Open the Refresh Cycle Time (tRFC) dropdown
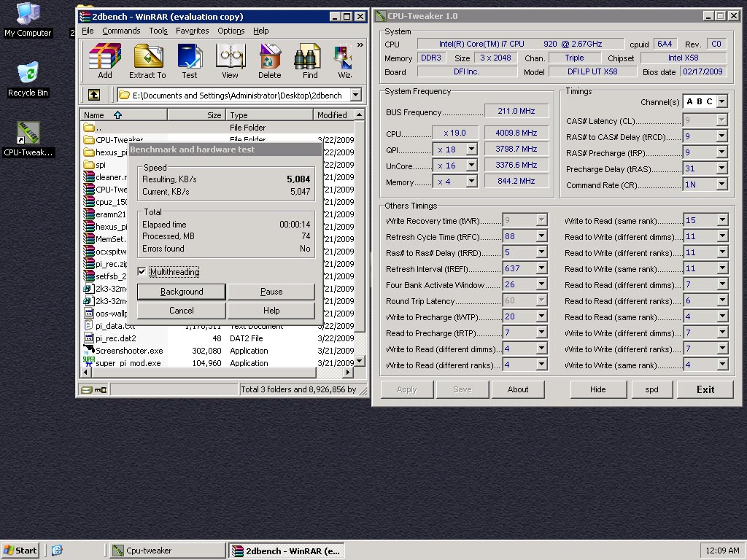Viewport: 747px width, 560px height. pos(541,236)
